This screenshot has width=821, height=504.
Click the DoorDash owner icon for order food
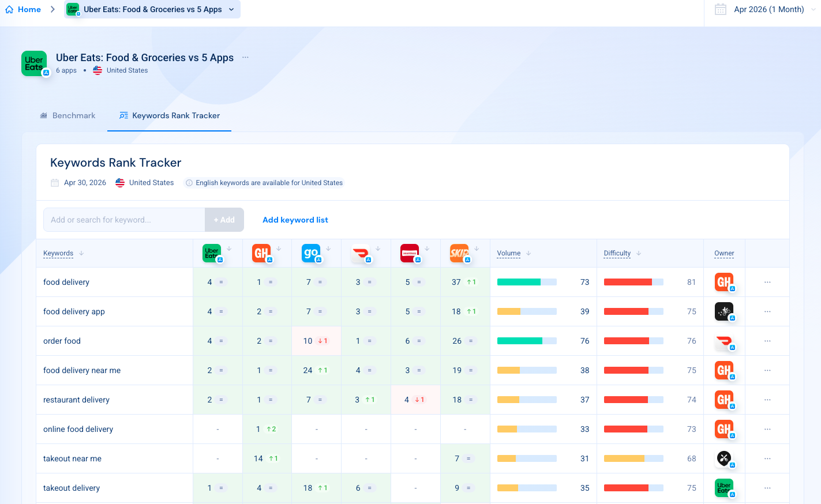pyautogui.click(x=724, y=341)
